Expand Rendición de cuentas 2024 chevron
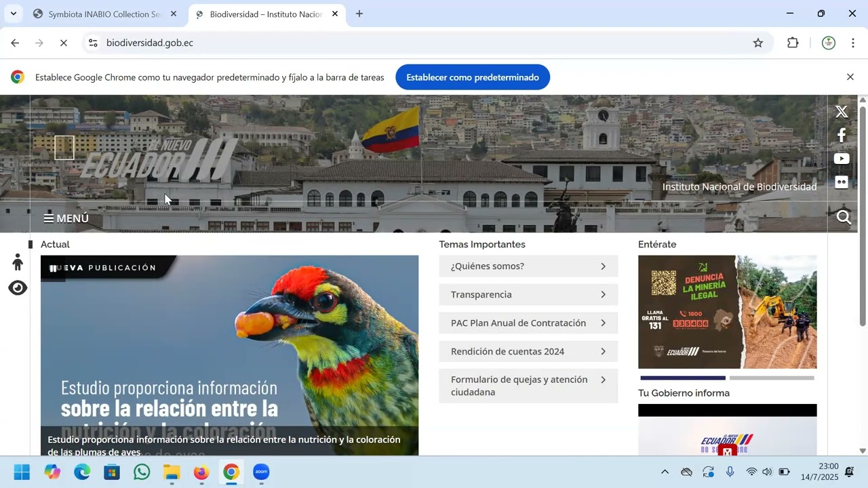This screenshot has width=868, height=488. tap(603, 352)
